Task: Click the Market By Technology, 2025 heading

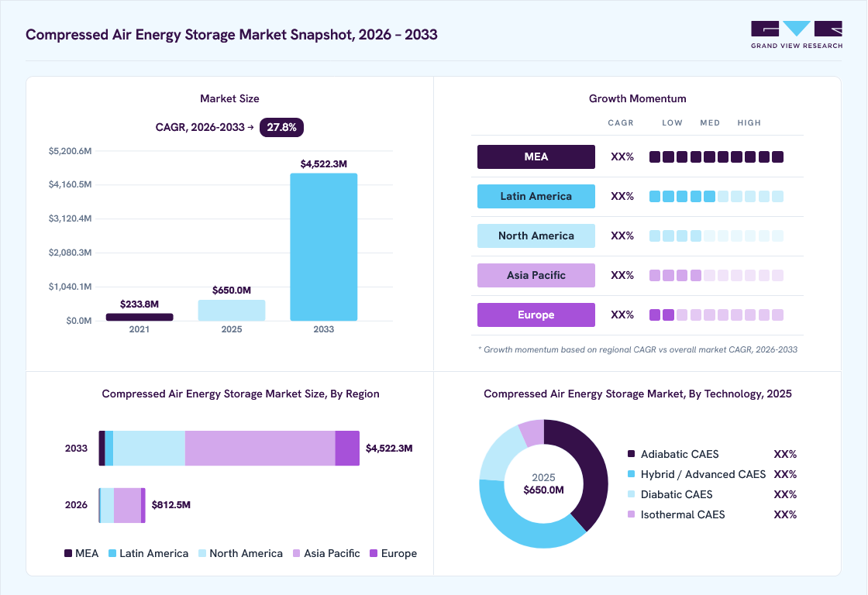Action: (638, 394)
